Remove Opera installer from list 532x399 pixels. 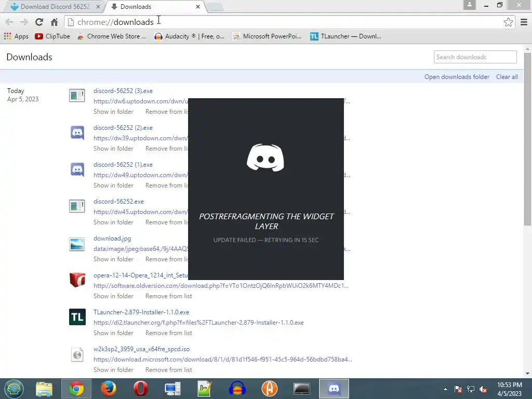tap(169, 296)
